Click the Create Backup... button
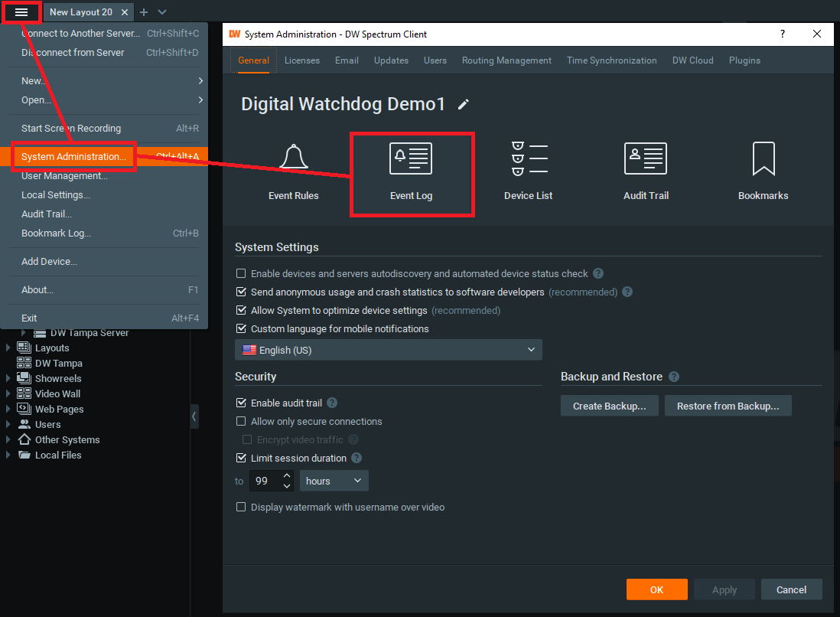 pyautogui.click(x=609, y=406)
